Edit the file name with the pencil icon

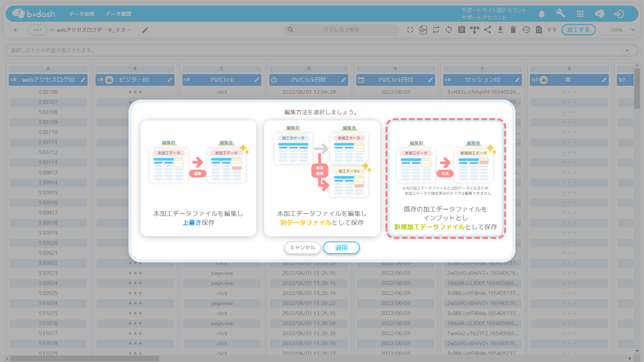coord(145,30)
